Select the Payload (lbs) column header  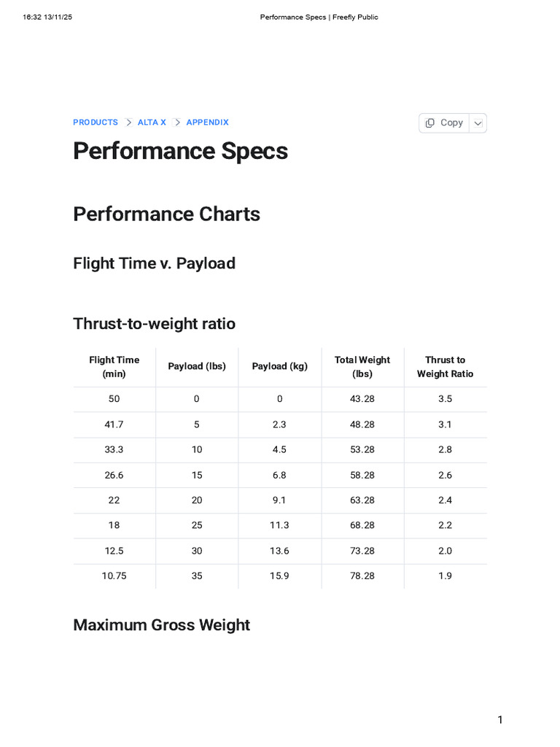tap(197, 367)
